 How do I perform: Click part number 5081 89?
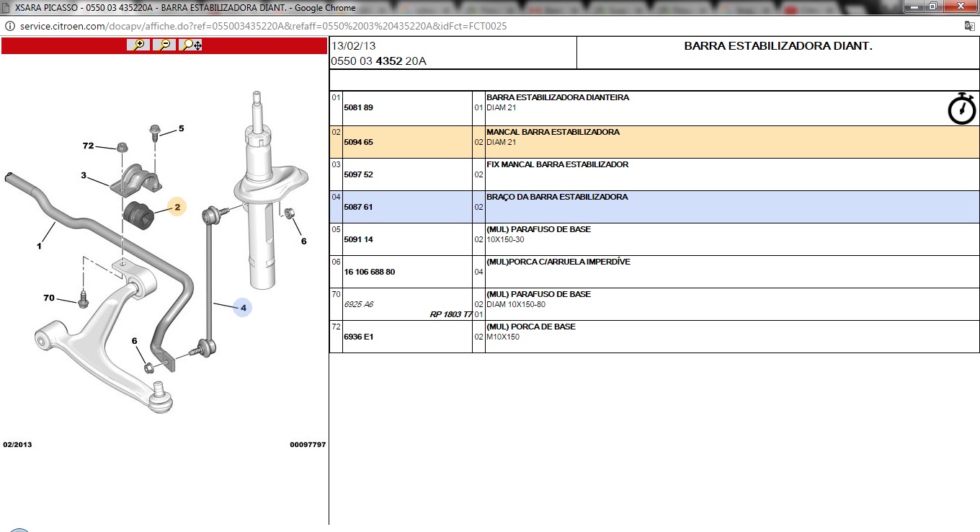tap(359, 108)
